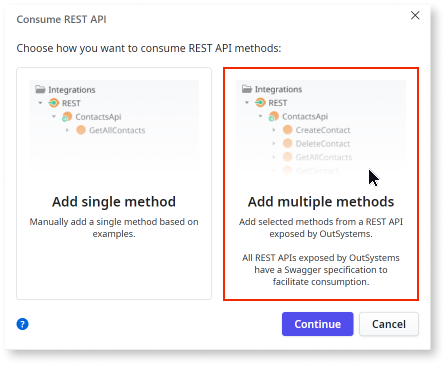Click the Integrations folder icon in right card
The width and height of the screenshot is (446, 365).
click(x=247, y=89)
